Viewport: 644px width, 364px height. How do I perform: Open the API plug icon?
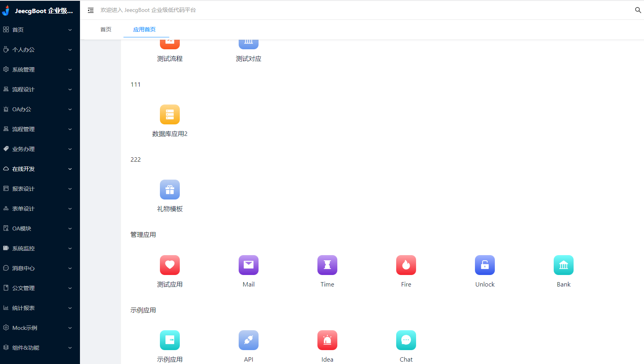click(x=249, y=340)
